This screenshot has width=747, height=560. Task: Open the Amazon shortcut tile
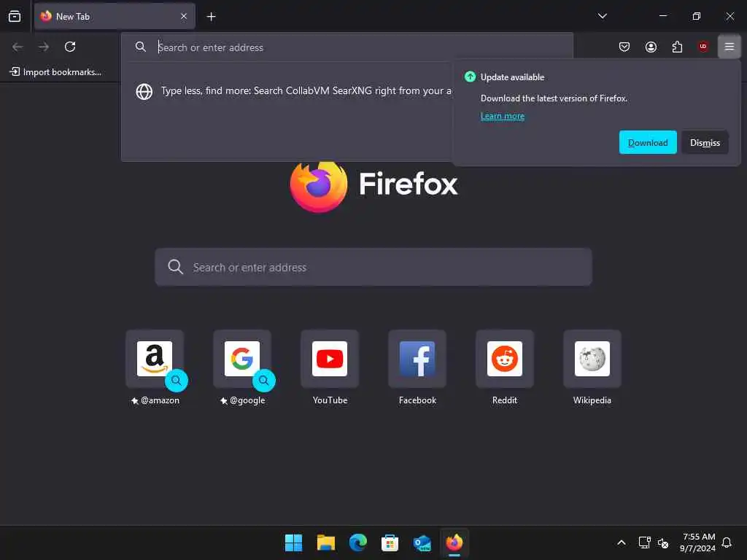pos(155,359)
